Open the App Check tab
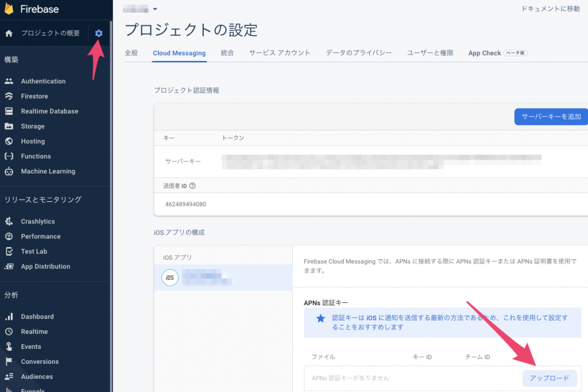 point(498,53)
